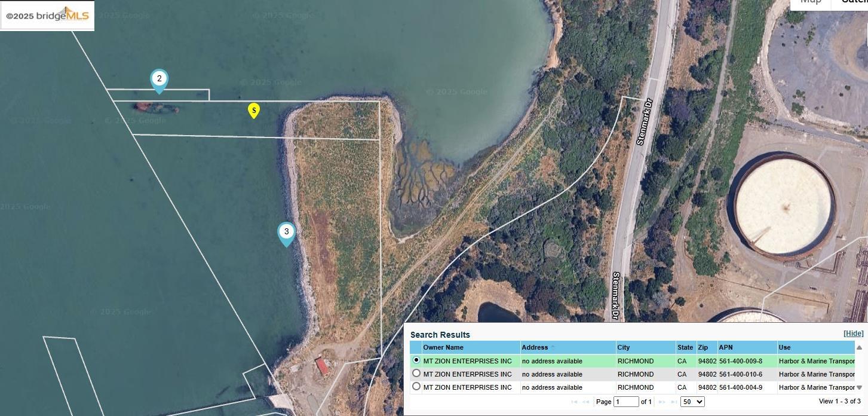
Task: Click map marker pin number 2
Action: coord(159,79)
